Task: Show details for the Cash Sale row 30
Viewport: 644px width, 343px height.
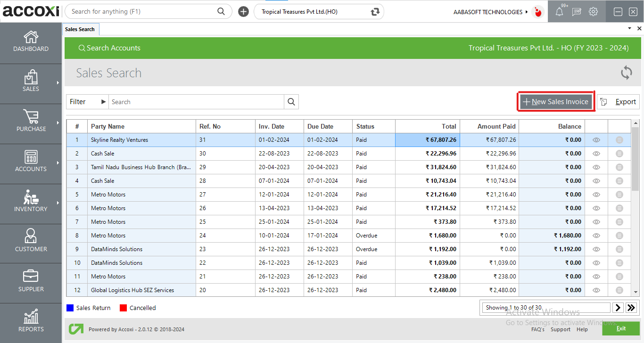Action: coord(596,153)
